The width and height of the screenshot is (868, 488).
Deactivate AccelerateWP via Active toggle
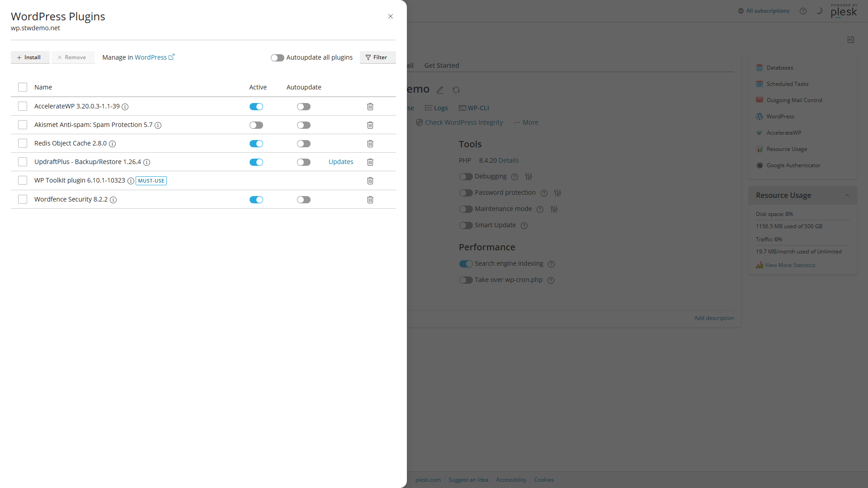click(256, 107)
